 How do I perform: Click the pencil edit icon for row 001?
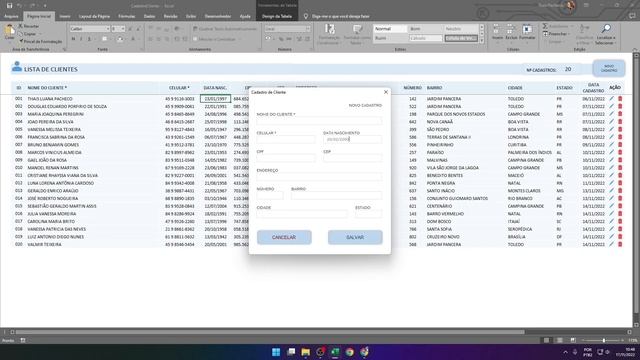point(611,99)
